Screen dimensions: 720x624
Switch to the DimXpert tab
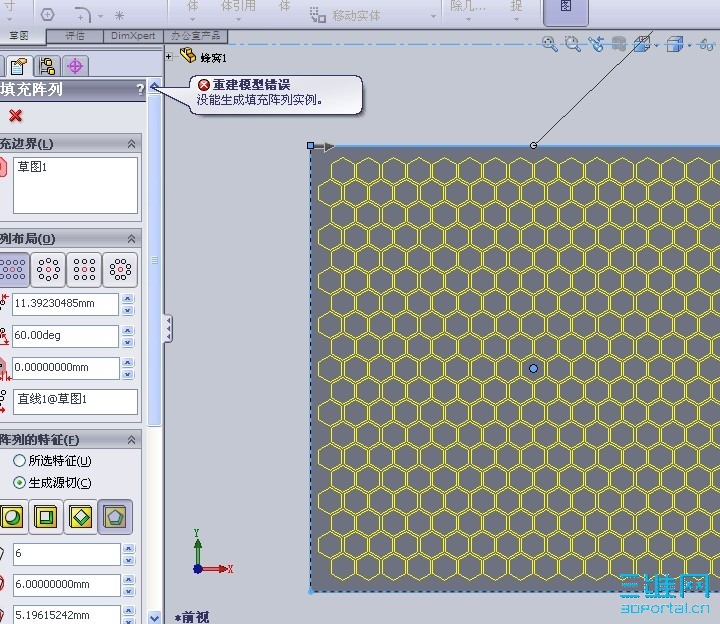click(133, 36)
